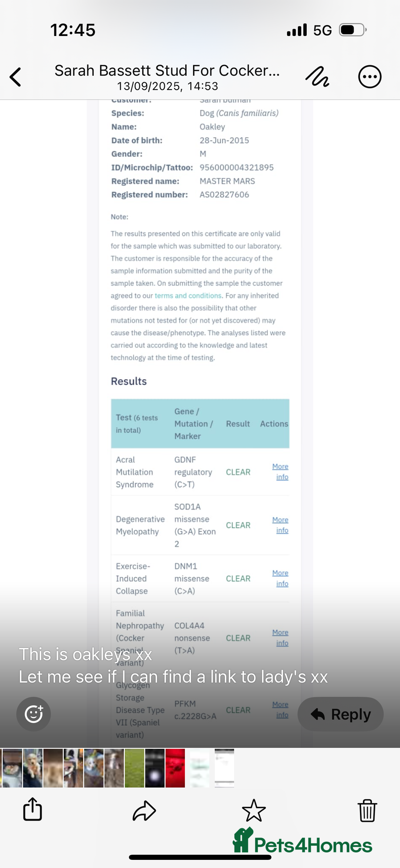The image size is (400, 868).
Task: Open More info for Degenerative Myelopathy
Action: click(281, 525)
